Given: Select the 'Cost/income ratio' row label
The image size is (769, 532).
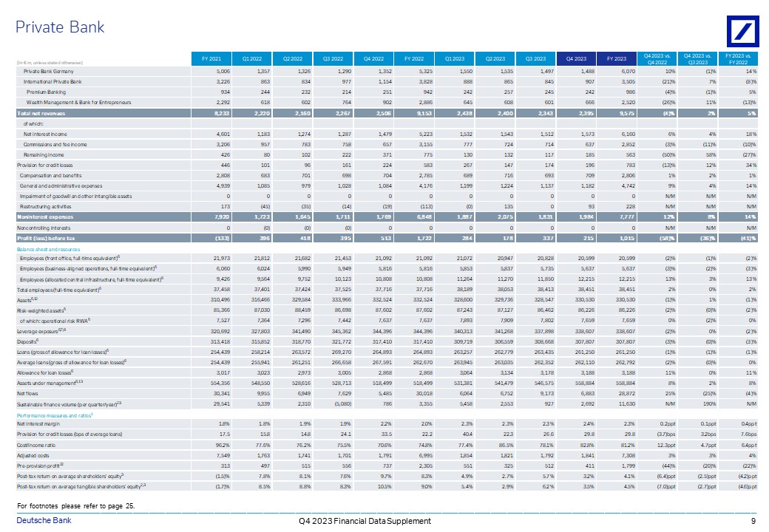Looking at the screenshot, I should (x=36, y=446).
